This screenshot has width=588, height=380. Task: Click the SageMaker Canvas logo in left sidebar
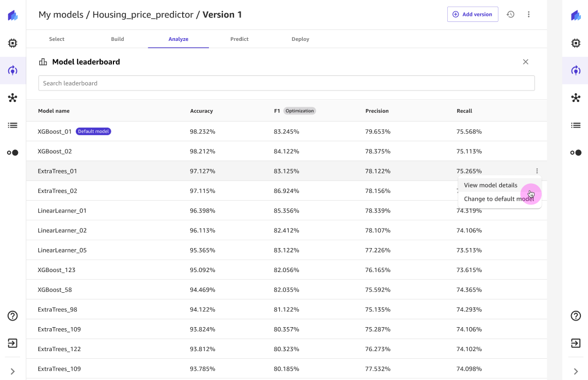pos(13,15)
